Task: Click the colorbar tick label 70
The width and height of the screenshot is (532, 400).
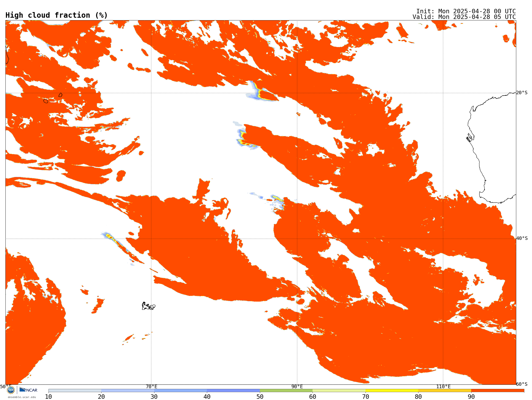Action: 366,397
